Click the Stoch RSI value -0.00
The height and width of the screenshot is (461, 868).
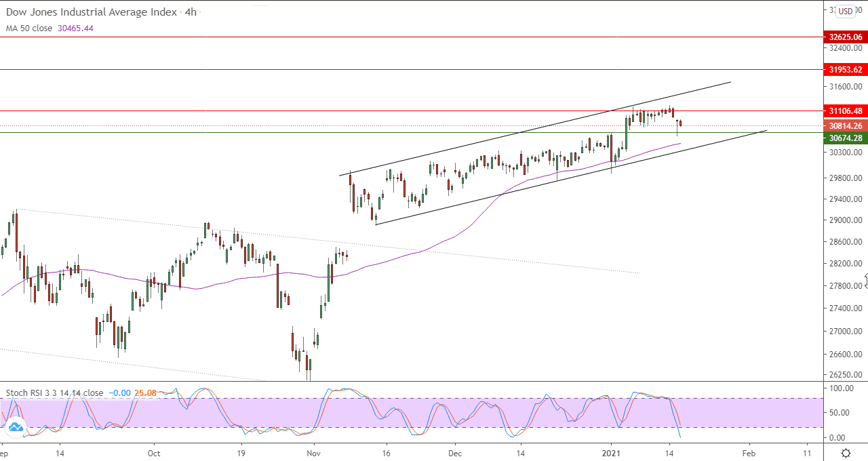pos(120,393)
